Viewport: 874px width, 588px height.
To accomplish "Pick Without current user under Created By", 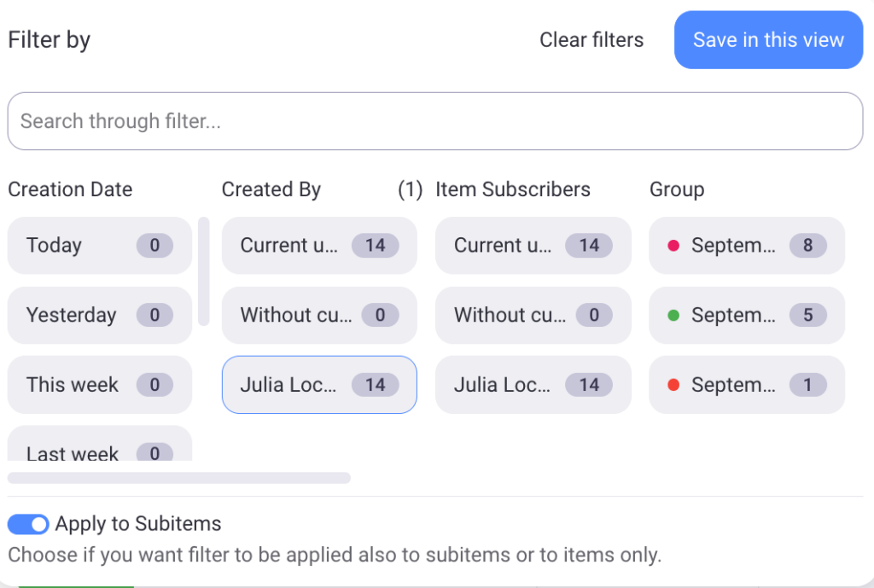I will pyautogui.click(x=318, y=315).
